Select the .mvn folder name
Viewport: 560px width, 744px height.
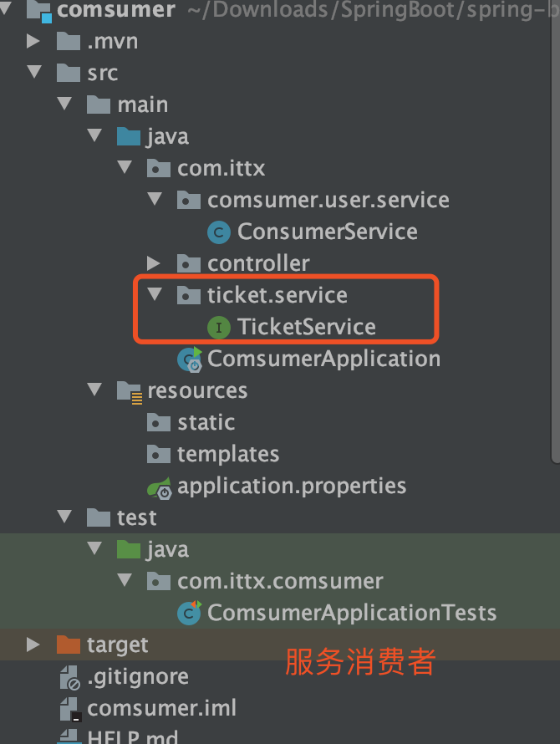point(113,42)
